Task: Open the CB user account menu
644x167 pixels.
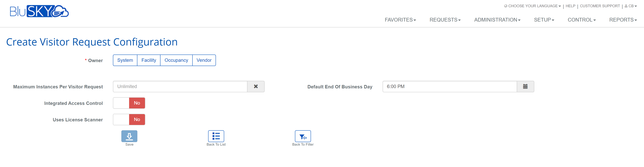Action: point(631,6)
